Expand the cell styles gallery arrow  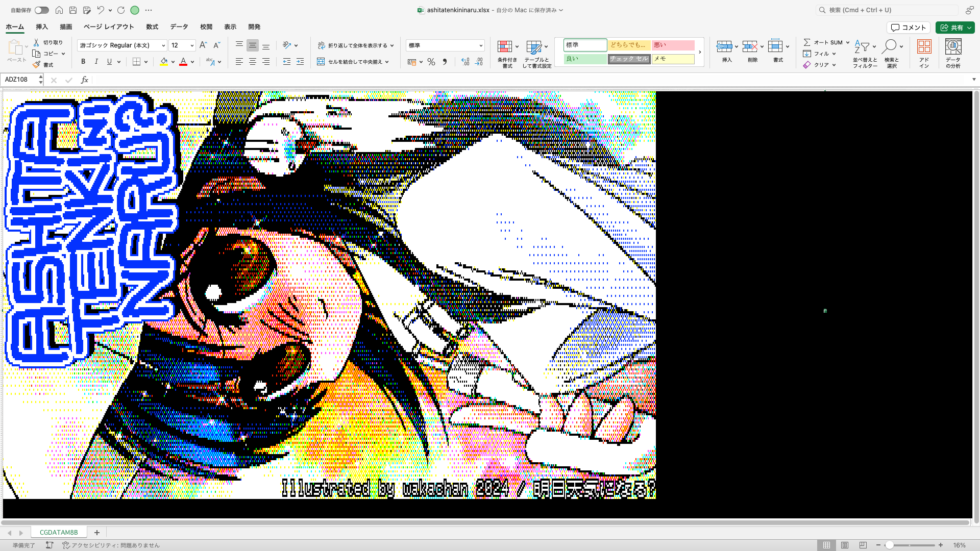[700, 52]
